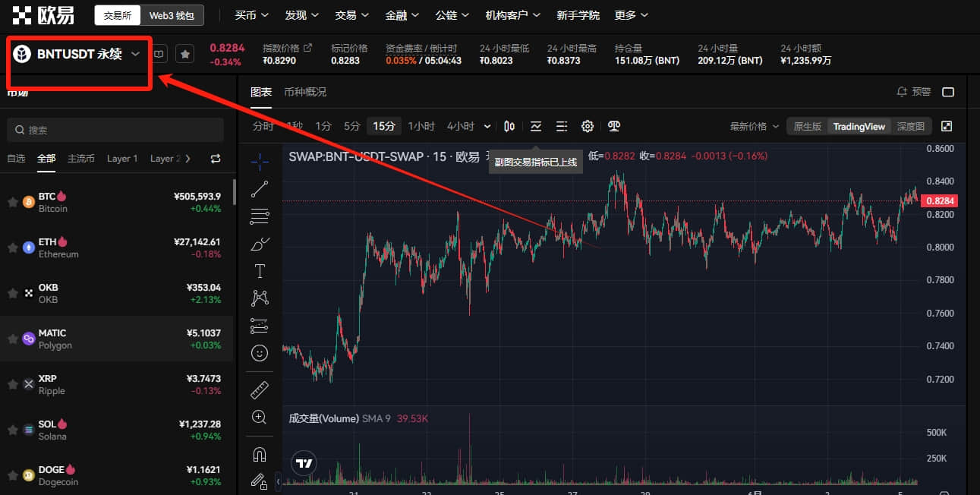
Task: Switch to 币种概况 tab
Action: click(x=305, y=92)
